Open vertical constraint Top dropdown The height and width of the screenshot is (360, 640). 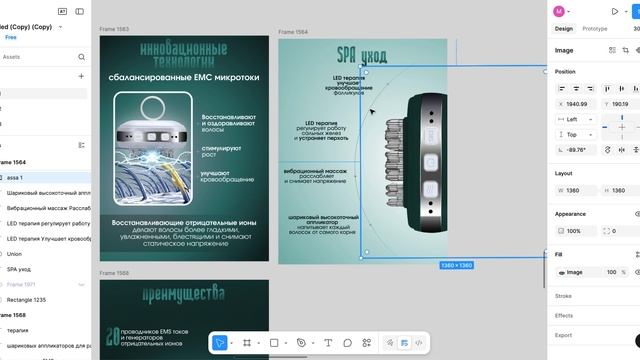(x=576, y=135)
